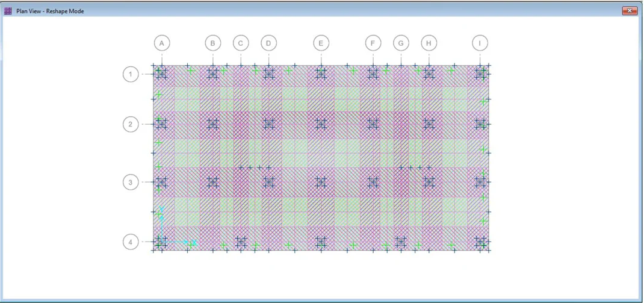Select grid bubble labeled B

tap(212, 43)
